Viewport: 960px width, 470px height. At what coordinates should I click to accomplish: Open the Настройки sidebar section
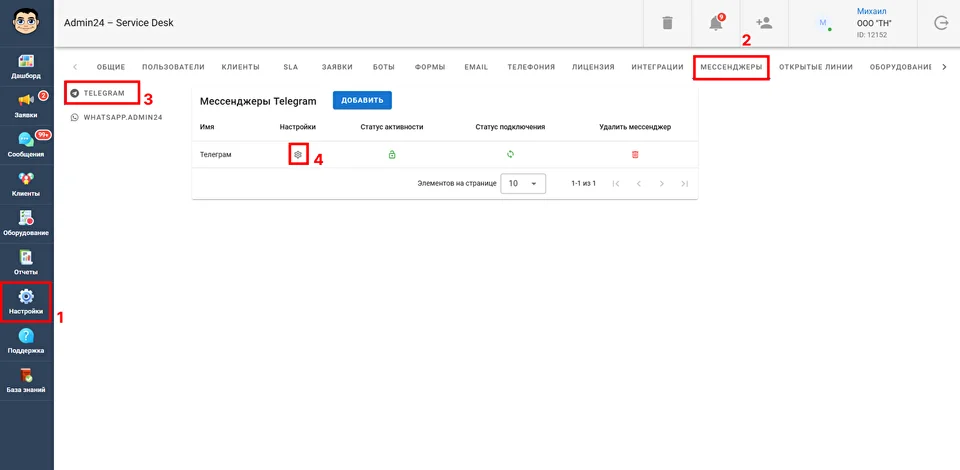(26, 302)
